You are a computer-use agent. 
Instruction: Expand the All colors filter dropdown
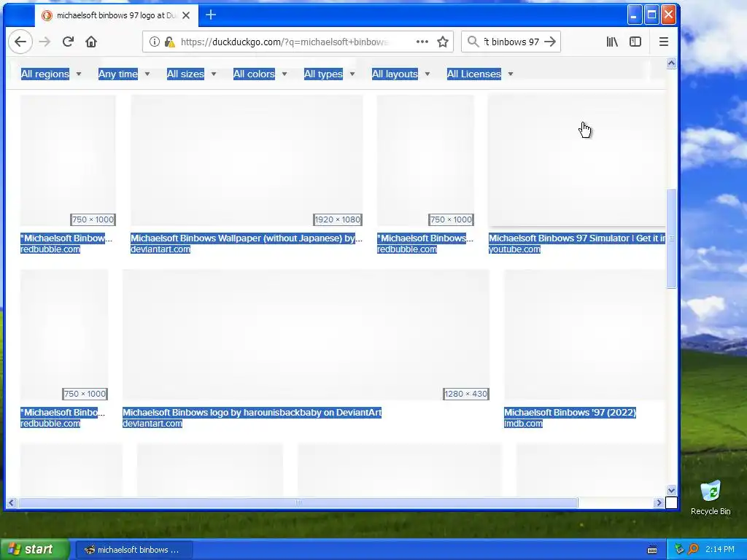point(260,74)
